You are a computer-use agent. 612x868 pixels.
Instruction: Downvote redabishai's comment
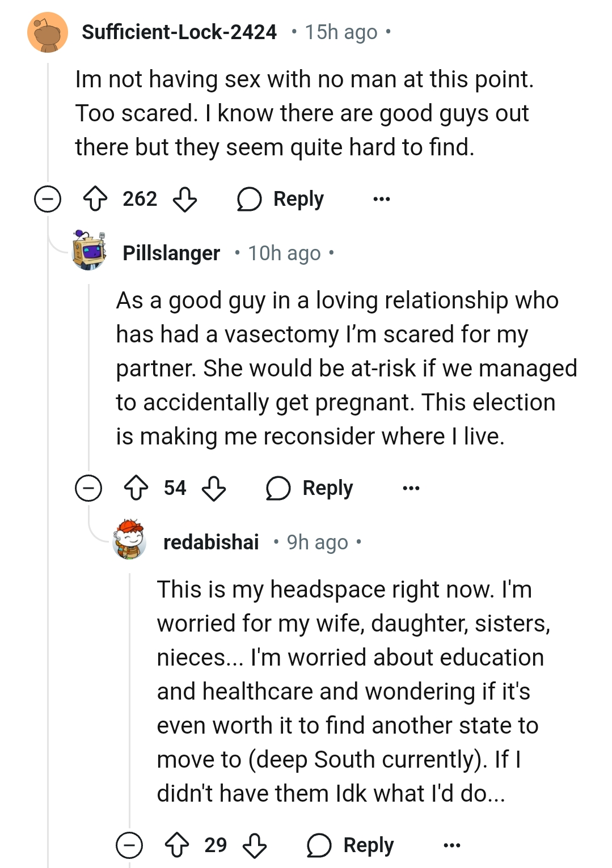pyautogui.click(x=255, y=845)
